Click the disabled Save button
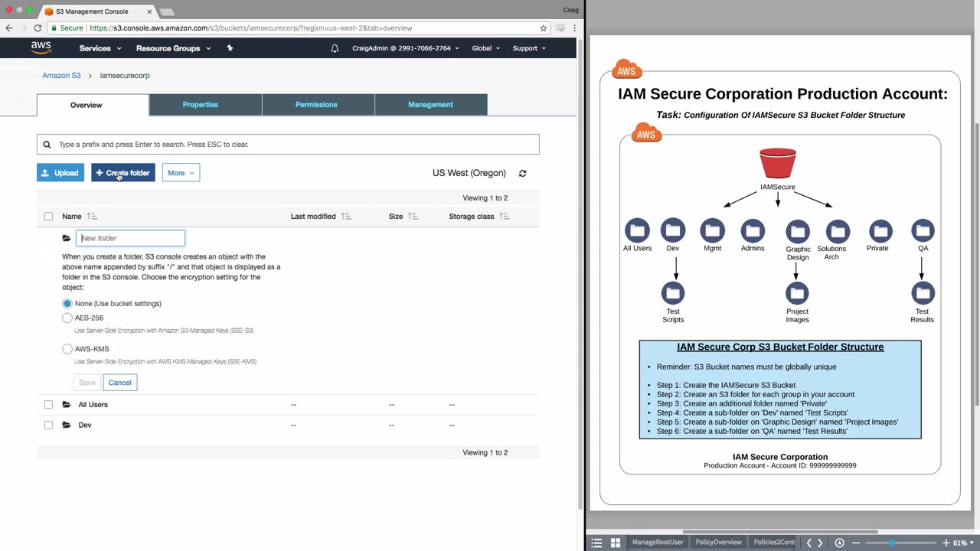Viewport: 980px width, 551px height. [x=87, y=383]
